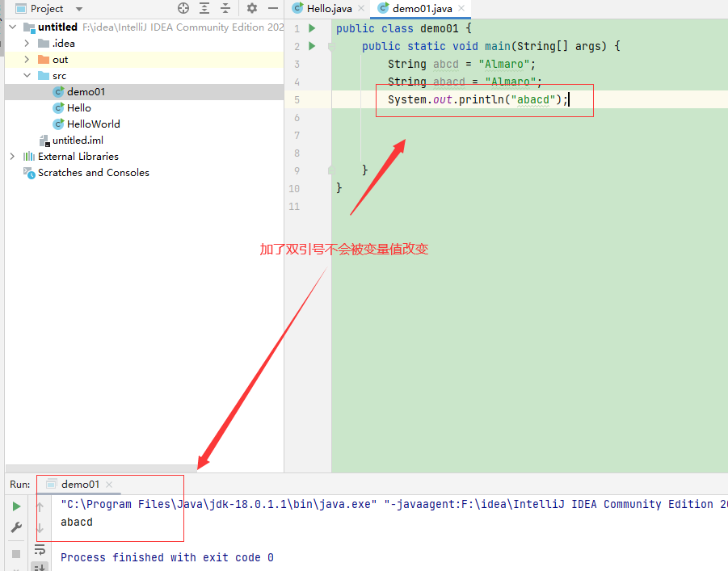Click variable abcd on line 3

coord(446,64)
